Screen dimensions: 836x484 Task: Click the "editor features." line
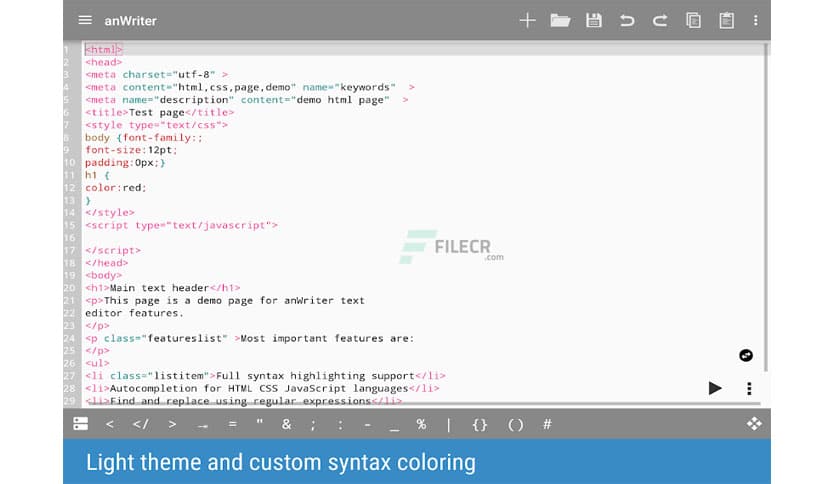point(134,313)
